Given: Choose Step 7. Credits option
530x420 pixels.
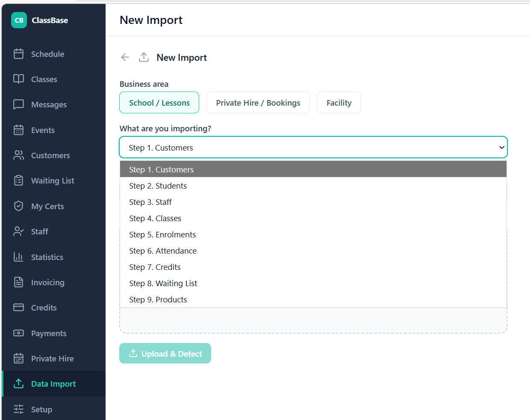Looking at the screenshot, I should click(x=313, y=267).
